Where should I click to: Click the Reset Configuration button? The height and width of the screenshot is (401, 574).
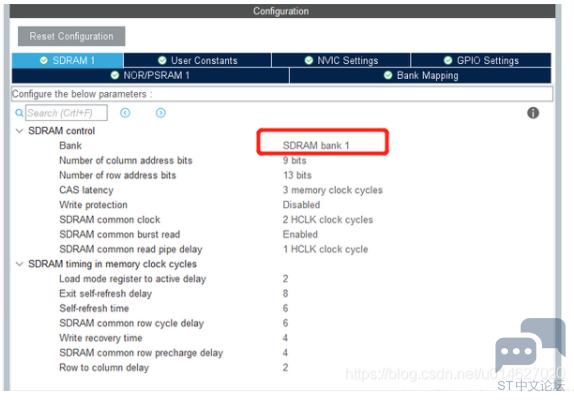coord(71,36)
